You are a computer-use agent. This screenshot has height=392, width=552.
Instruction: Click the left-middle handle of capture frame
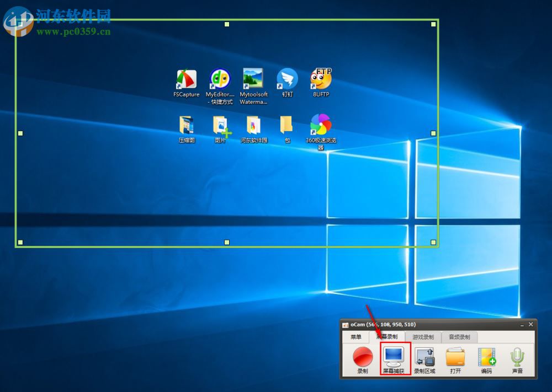tap(20, 133)
